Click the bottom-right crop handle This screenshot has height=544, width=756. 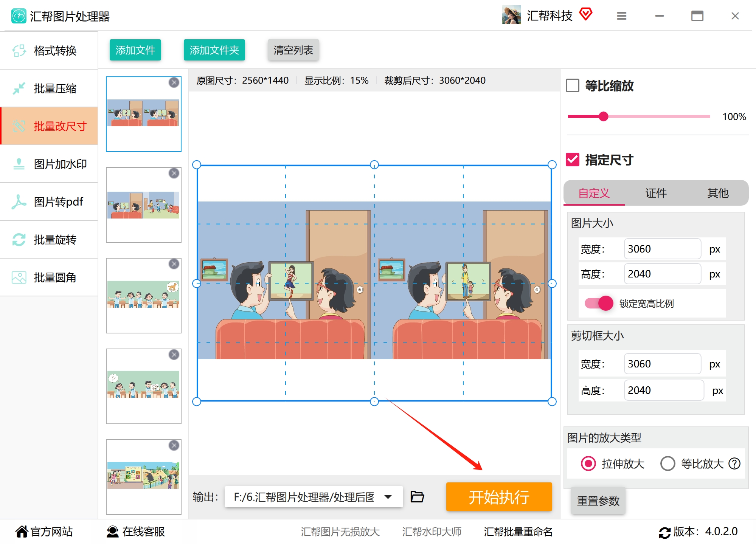point(552,401)
